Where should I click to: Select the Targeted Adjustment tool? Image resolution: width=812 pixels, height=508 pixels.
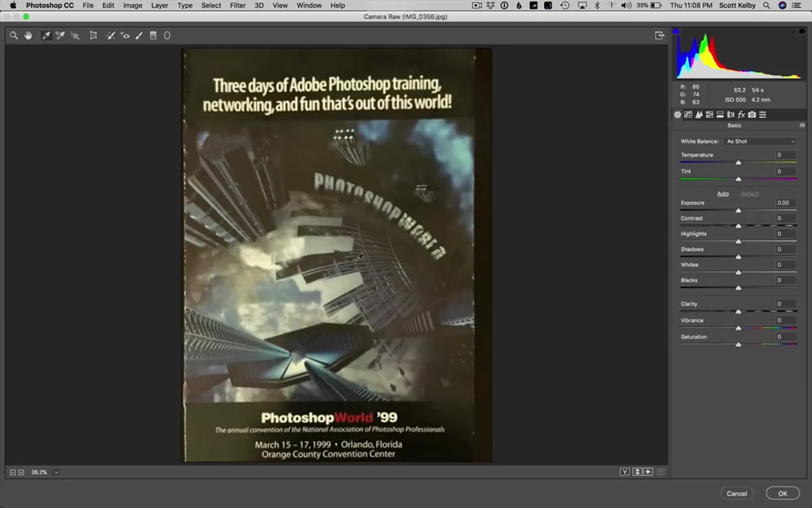pyautogui.click(x=75, y=35)
